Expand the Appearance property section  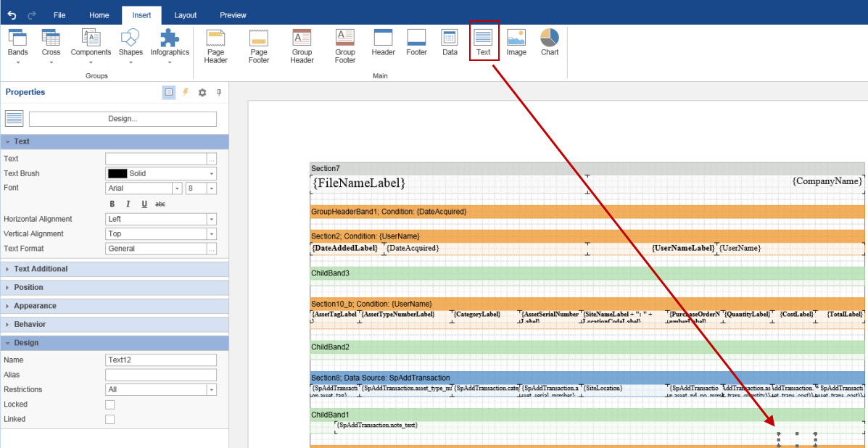pyautogui.click(x=35, y=306)
